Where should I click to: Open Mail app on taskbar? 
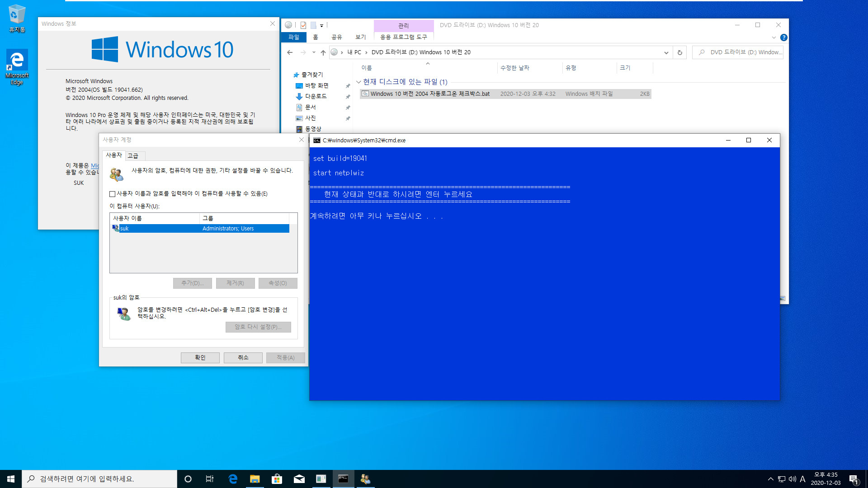(x=299, y=479)
